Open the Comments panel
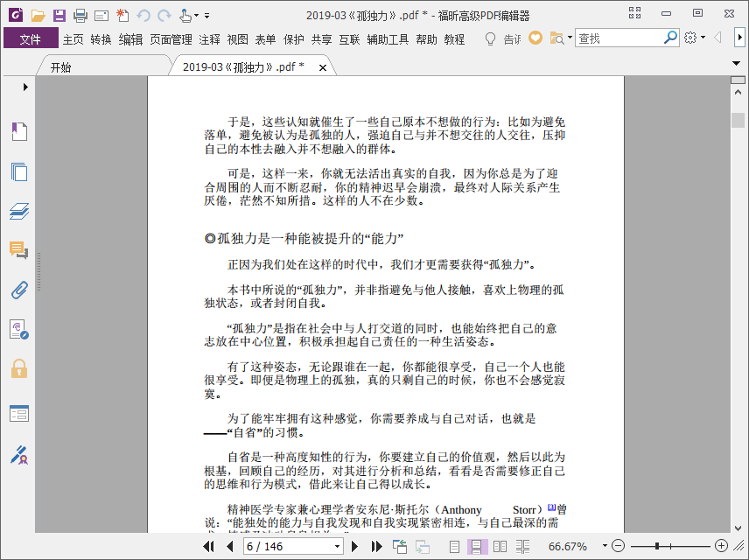Image resolution: width=749 pixels, height=560 pixels. (x=19, y=250)
